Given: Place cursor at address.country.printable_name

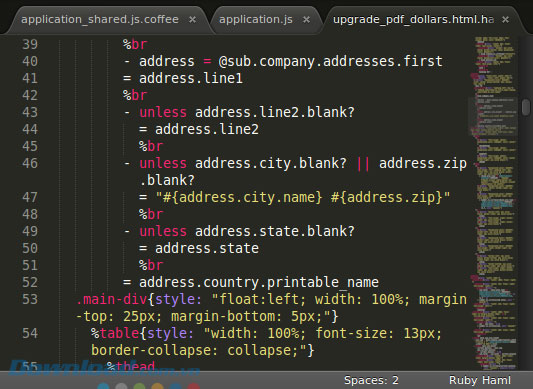Looking at the screenshot, I should coord(259,282).
